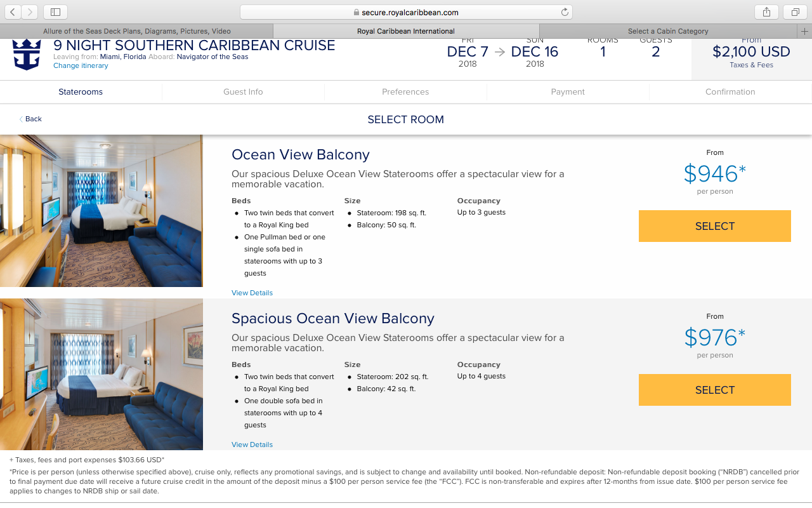Click the Safari back navigation arrow

point(13,12)
